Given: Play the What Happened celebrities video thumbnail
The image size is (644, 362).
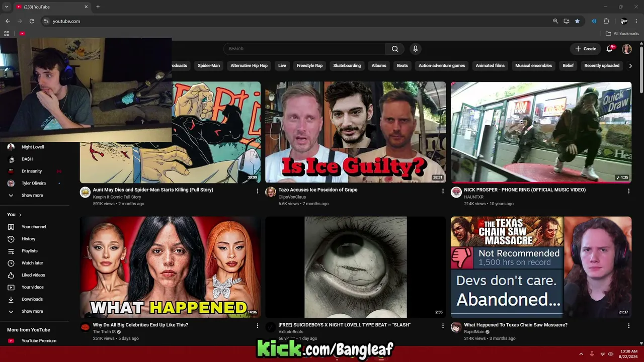Looking at the screenshot, I should (170, 267).
